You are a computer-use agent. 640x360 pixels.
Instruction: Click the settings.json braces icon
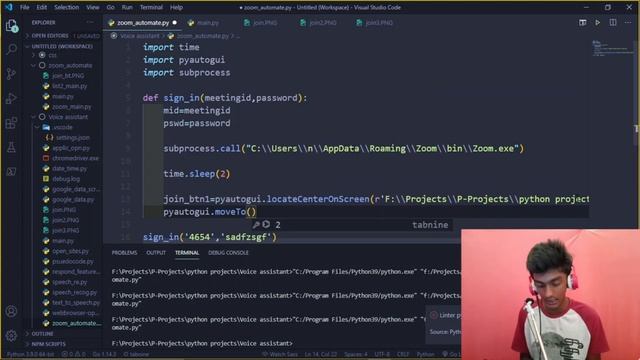pyautogui.click(x=49, y=138)
